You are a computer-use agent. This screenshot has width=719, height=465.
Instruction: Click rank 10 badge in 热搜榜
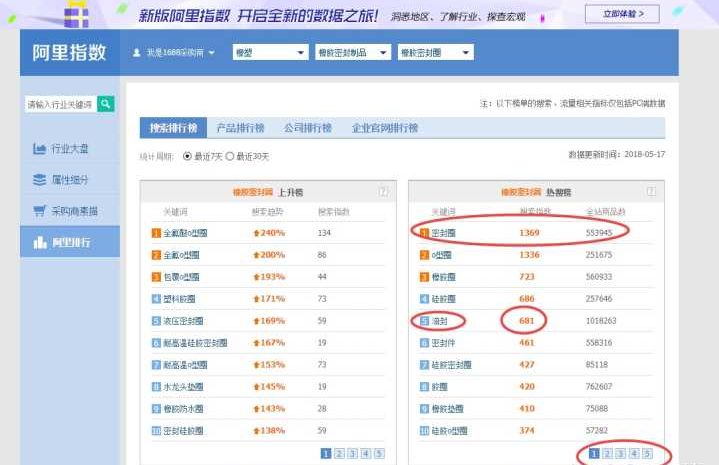click(x=425, y=431)
